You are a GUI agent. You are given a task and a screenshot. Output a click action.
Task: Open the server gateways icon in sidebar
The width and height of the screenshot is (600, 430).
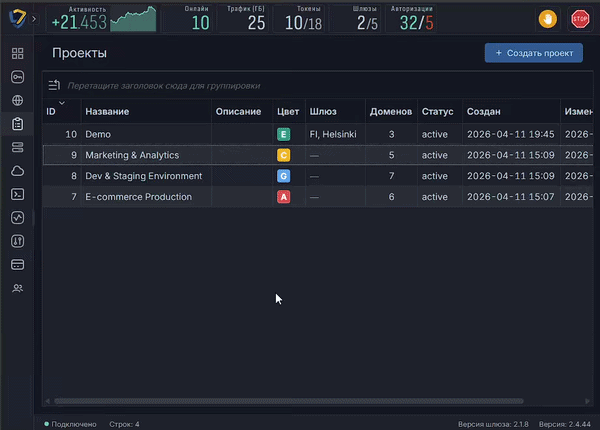point(17,147)
